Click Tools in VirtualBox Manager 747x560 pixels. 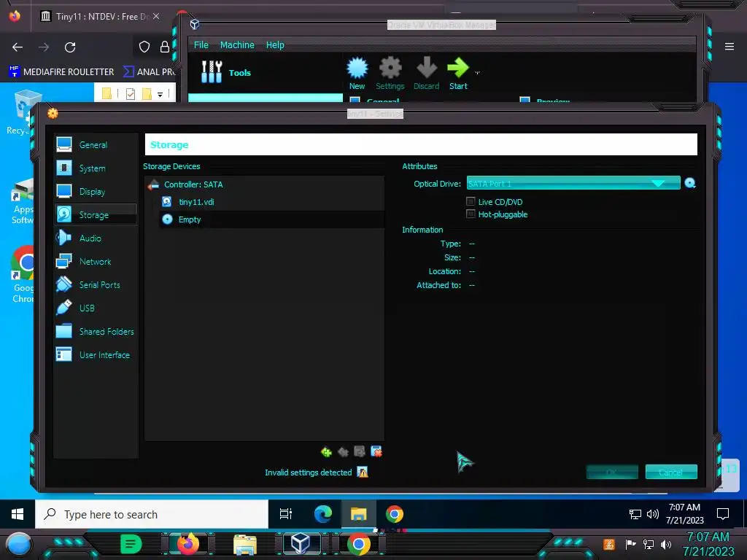coord(225,72)
